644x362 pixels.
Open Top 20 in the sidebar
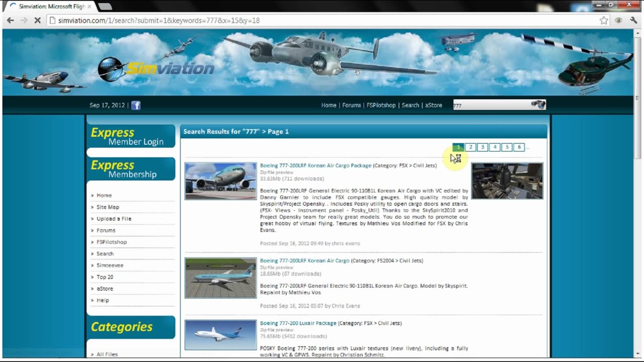[x=105, y=277]
